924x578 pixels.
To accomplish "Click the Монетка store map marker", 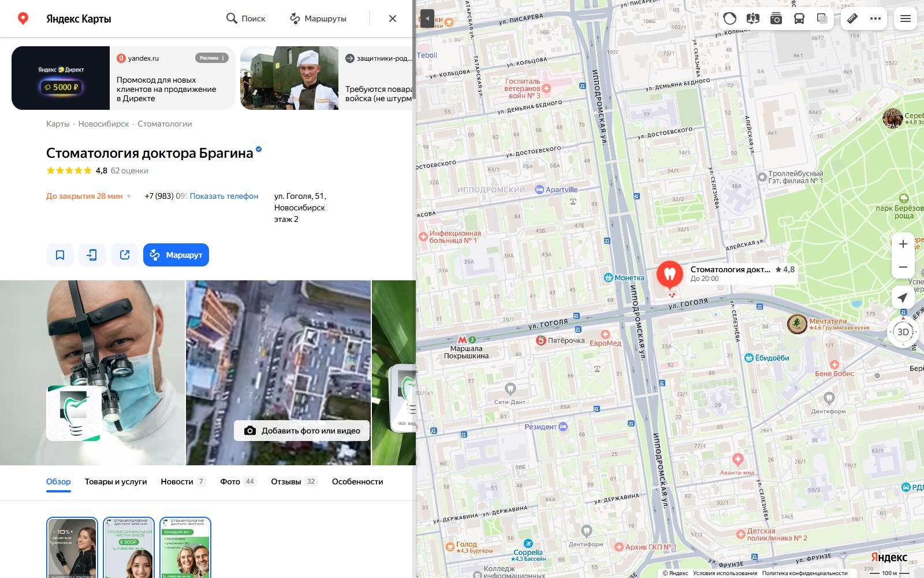I will [x=608, y=277].
